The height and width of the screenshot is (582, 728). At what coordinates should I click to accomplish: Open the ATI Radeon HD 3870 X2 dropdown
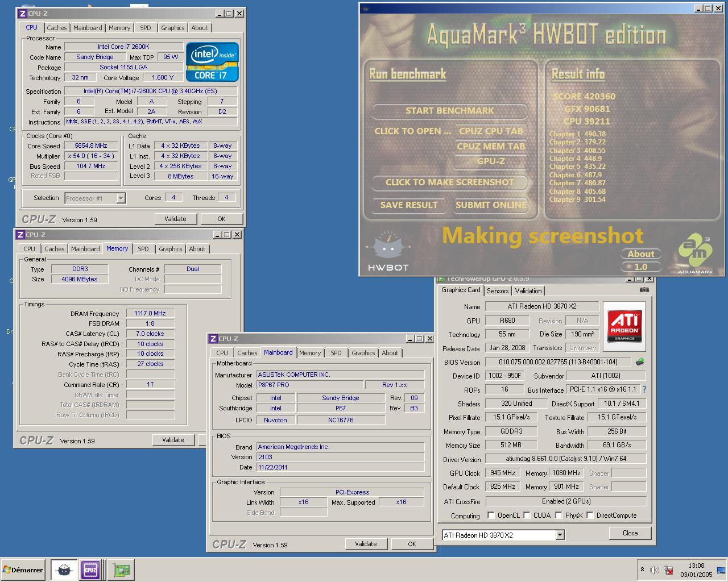pos(560,535)
